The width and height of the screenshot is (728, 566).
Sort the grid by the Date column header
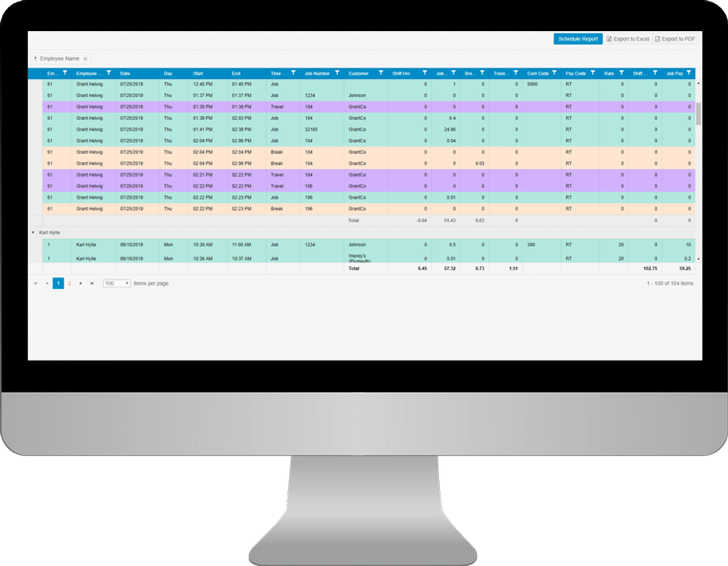click(x=125, y=74)
